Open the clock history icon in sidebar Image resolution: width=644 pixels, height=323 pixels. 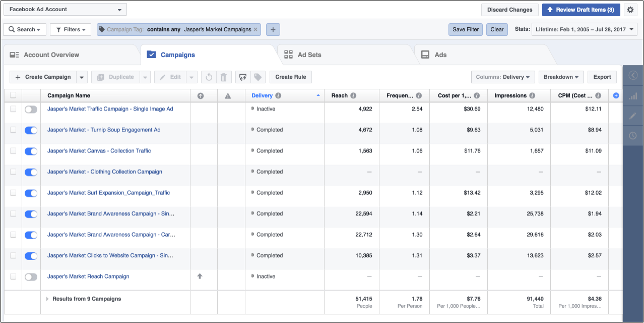(633, 136)
